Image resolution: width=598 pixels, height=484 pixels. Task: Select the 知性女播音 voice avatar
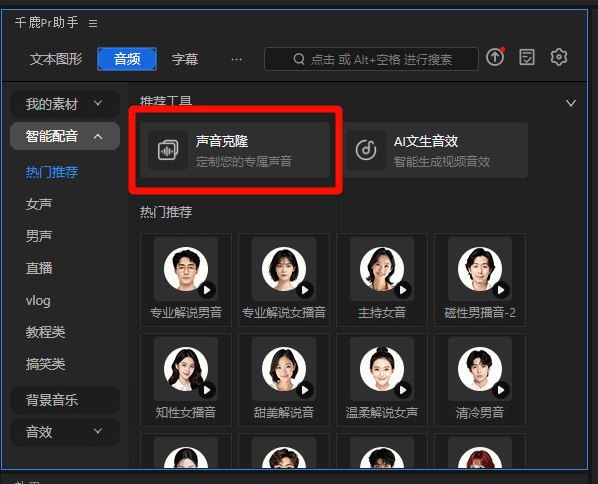[186, 369]
